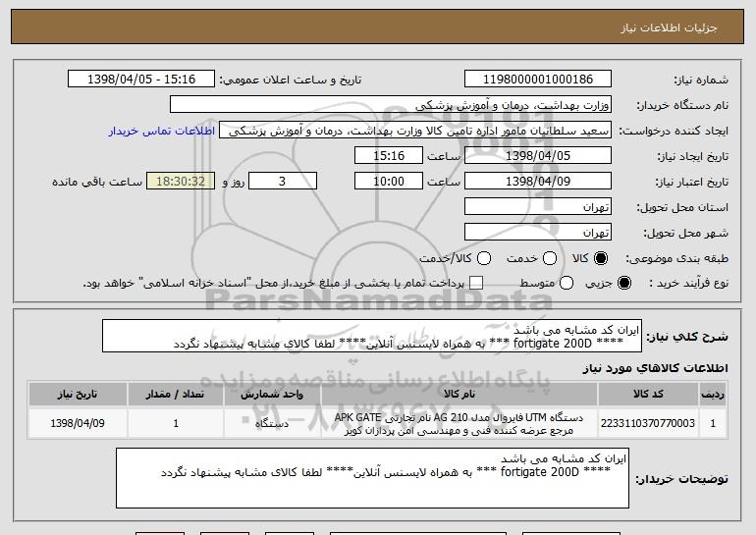The height and width of the screenshot is (535, 756).
Task: Click the buyer notes text area
Action: tap(372, 478)
